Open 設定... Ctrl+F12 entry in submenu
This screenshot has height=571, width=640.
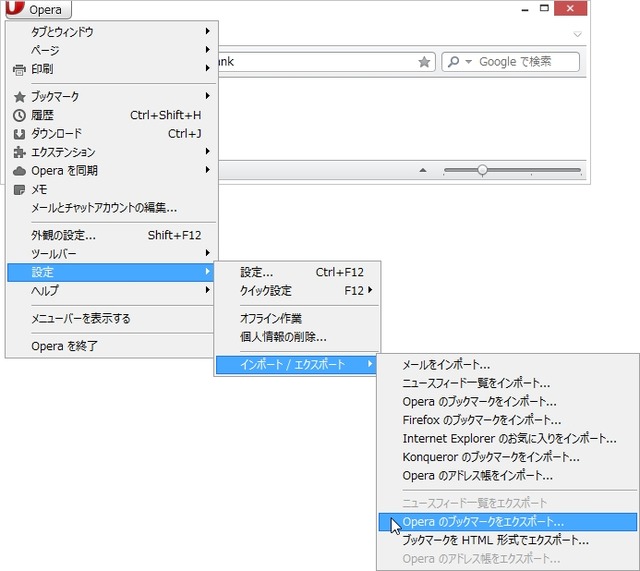[x=298, y=272]
